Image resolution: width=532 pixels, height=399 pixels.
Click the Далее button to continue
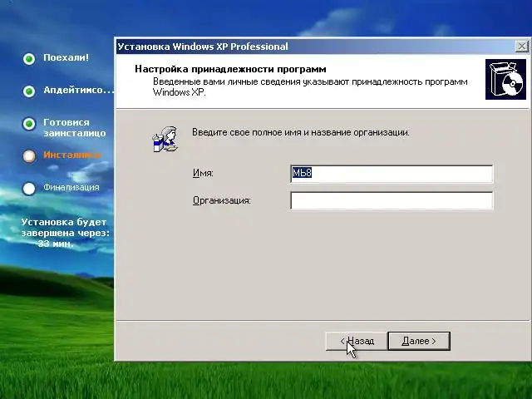click(419, 341)
